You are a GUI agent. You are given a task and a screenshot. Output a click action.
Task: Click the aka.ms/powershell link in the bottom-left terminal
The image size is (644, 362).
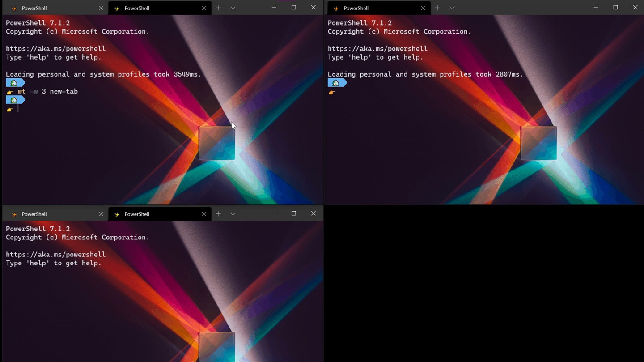[x=55, y=254]
